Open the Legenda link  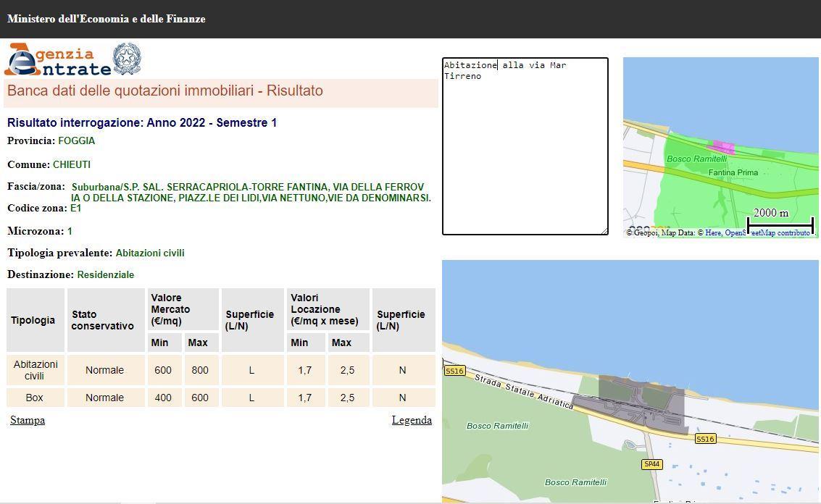tap(412, 420)
